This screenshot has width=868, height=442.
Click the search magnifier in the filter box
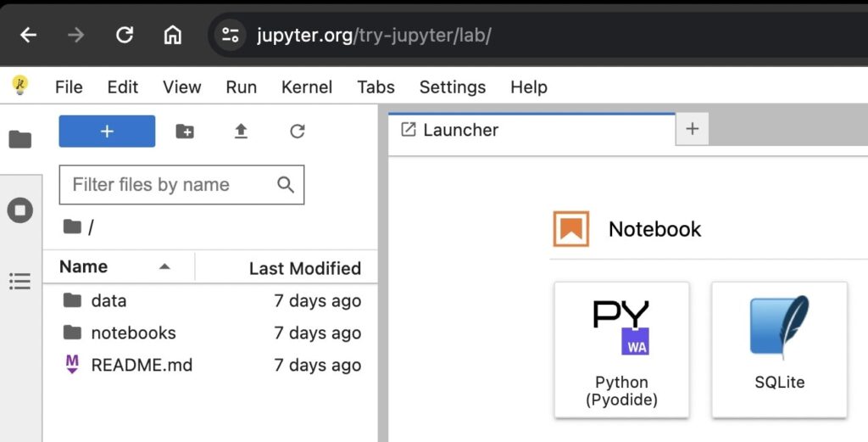(x=286, y=184)
